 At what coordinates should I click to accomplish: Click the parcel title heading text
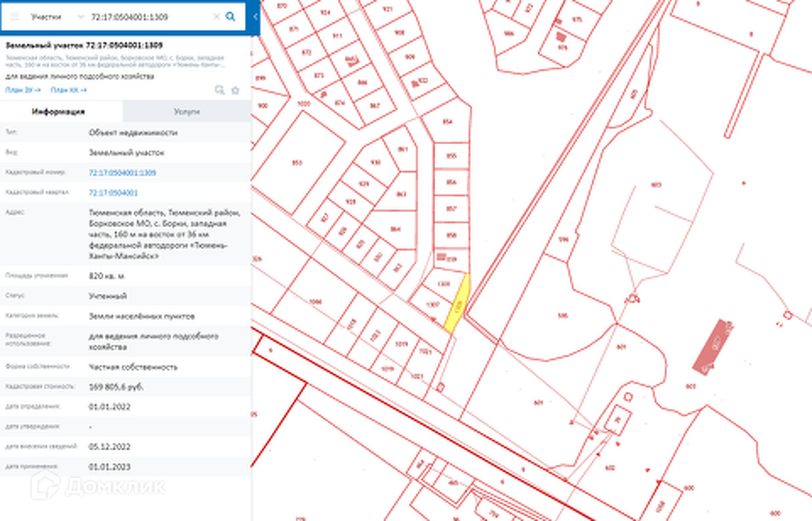click(x=84, y=46)
